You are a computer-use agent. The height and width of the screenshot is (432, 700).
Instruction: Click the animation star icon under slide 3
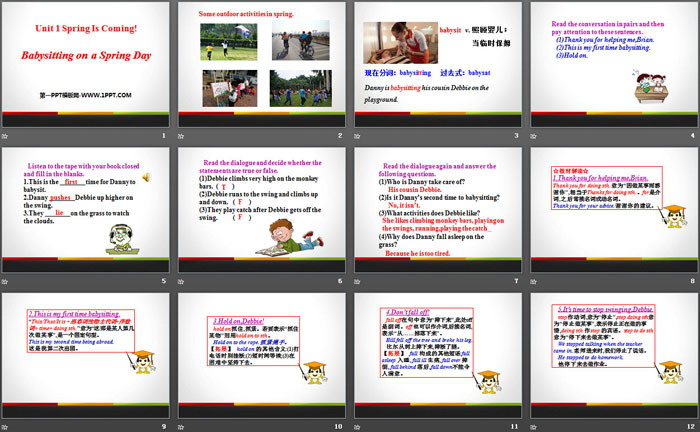tap(357, 136)
